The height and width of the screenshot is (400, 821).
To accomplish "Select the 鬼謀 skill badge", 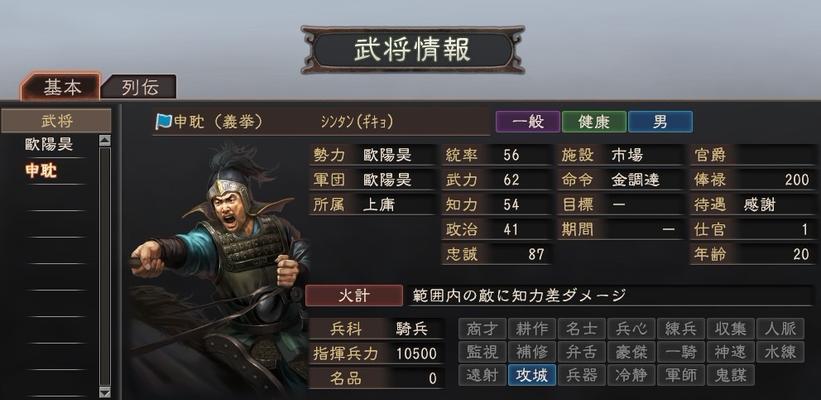I will pos(730,375).
